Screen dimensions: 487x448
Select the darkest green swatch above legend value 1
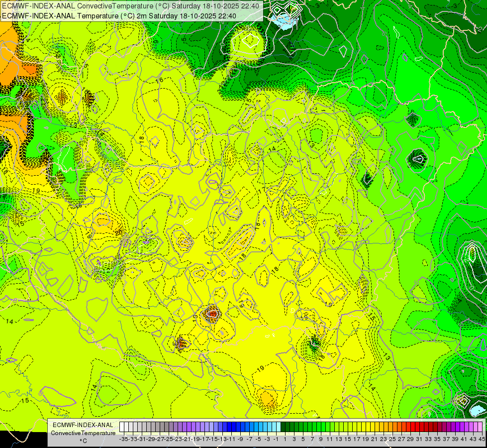[x=283, y=427]
